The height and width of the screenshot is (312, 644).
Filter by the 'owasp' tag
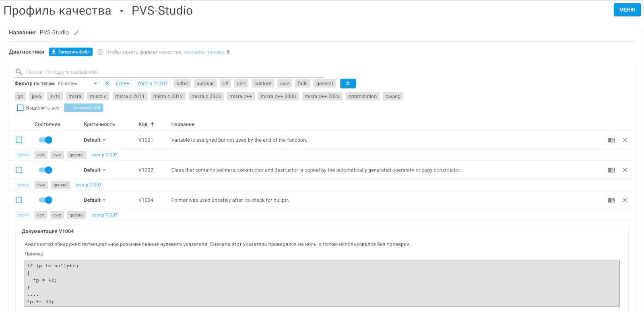393,97
